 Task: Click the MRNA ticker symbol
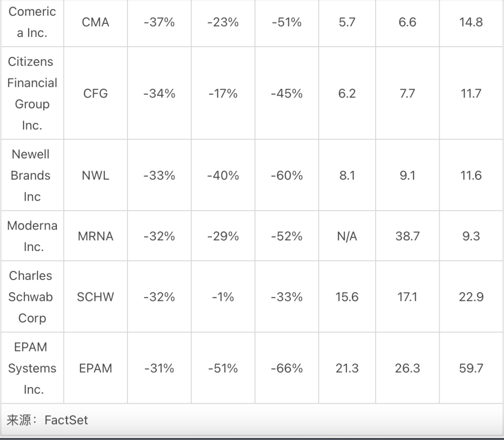click(96, 236)
